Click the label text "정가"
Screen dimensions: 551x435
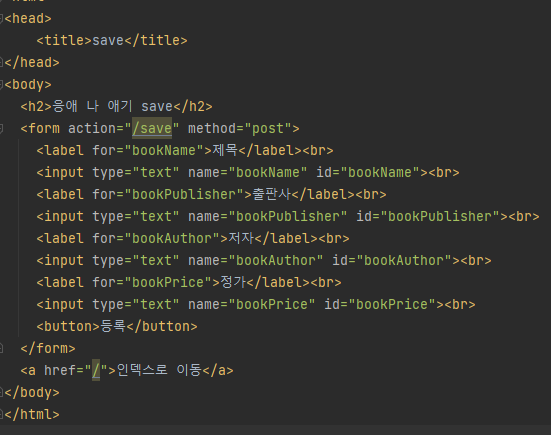[x=233, y=282]
